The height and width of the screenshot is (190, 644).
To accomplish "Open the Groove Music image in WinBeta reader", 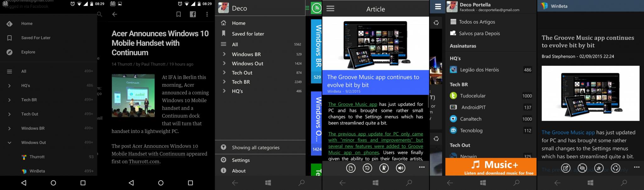I will pos(591,93).
